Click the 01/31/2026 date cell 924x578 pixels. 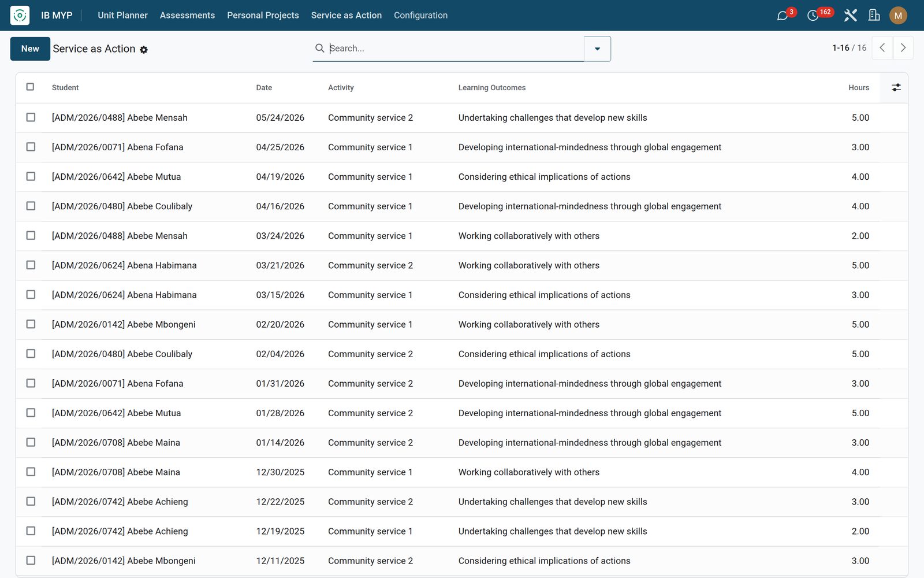[x=280, y=383]
